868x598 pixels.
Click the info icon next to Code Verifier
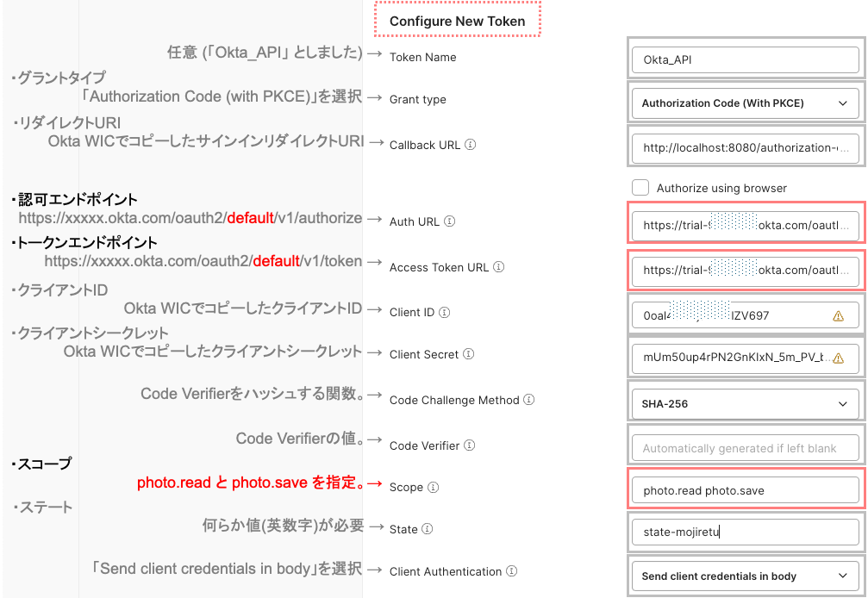point(470,445)
